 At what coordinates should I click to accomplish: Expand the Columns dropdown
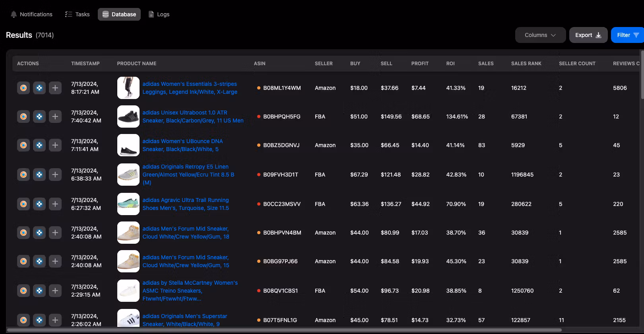540,35
